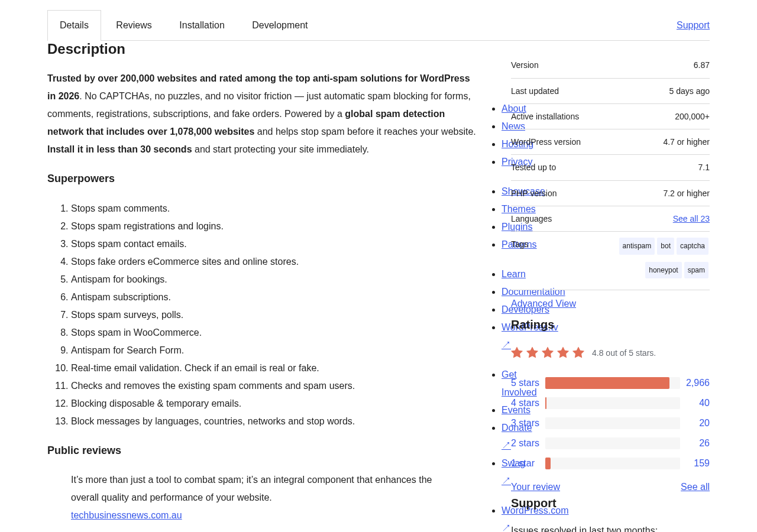
Task: Click the version value 6.87
Action: pyautogui.click(x=701, y=65)
